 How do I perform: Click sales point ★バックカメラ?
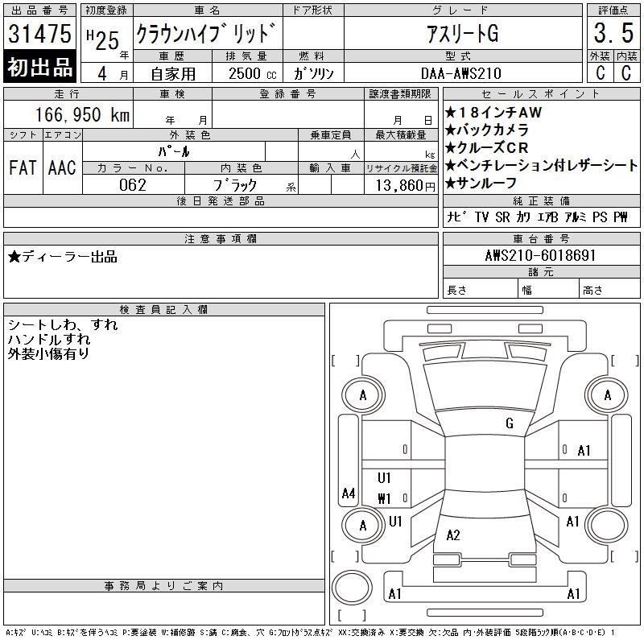click(487, 130)
